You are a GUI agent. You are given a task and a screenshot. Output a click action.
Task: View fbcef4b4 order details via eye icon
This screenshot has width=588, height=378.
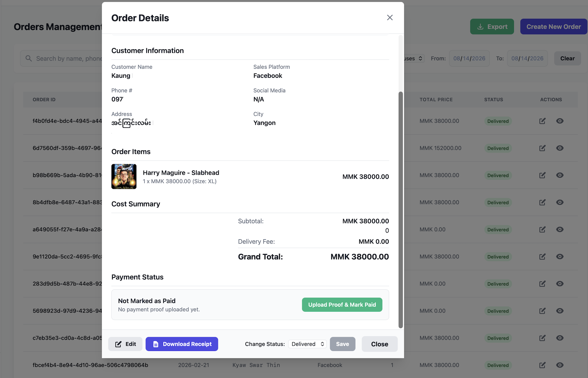[560, 365]
